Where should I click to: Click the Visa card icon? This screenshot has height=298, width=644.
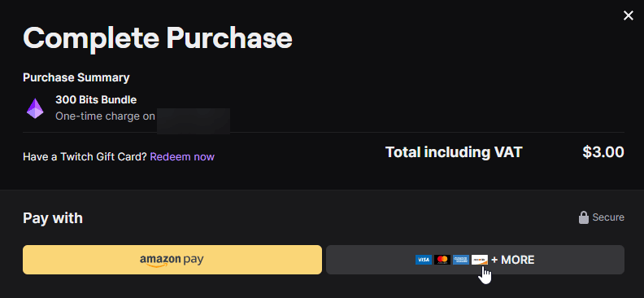(423, 260)
